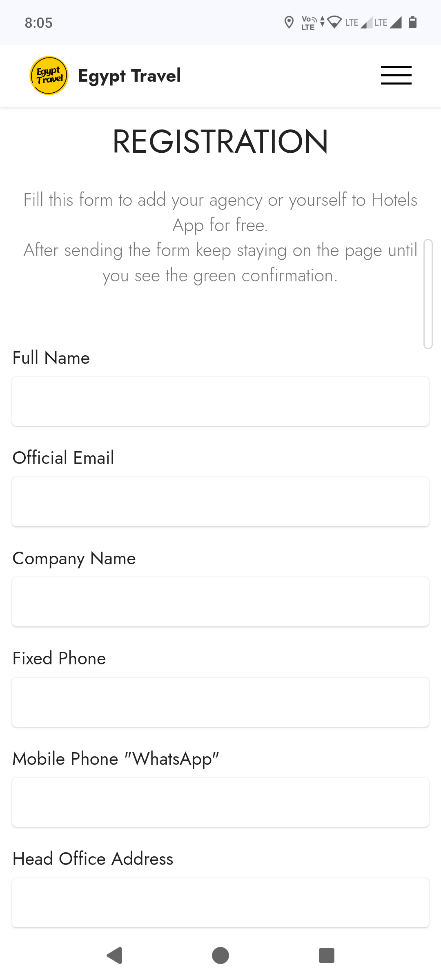Tap the REGISTRATION heading

pos(220,142)
